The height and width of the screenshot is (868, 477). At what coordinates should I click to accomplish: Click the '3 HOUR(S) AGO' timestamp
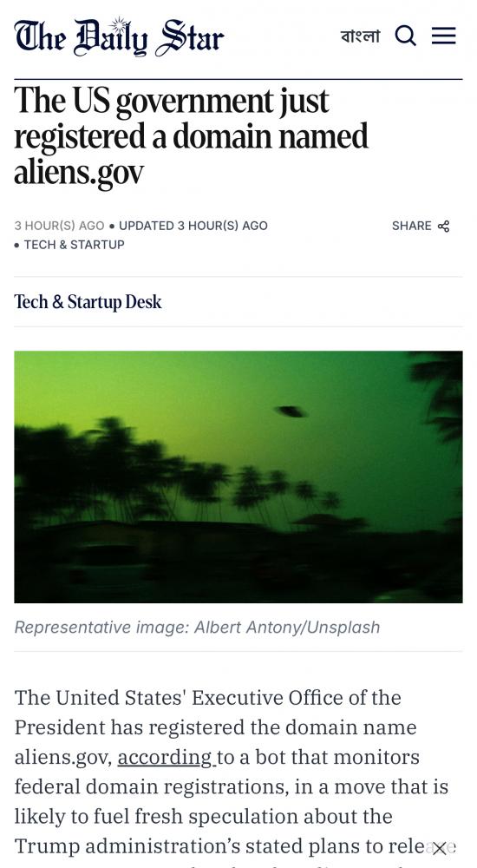coord(59,226)
